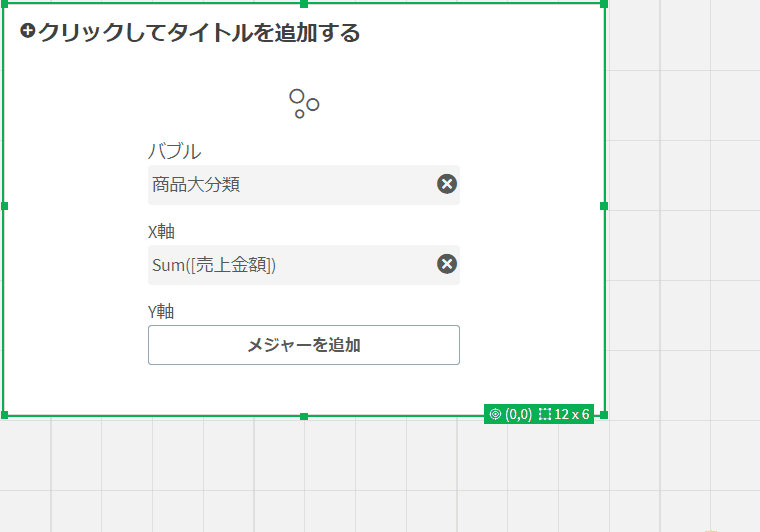760x532 pixels.
Task: Click the X軸 section label
Action: [x=161, y=232]
